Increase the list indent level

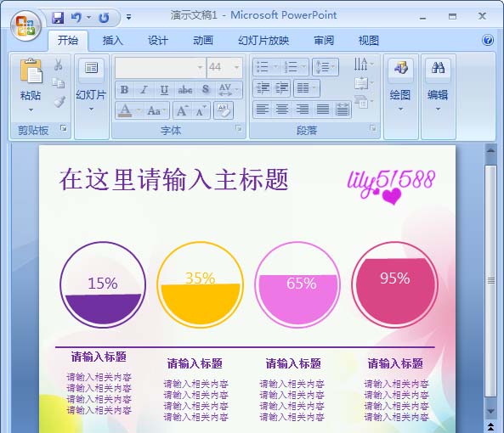coord(282,88)
